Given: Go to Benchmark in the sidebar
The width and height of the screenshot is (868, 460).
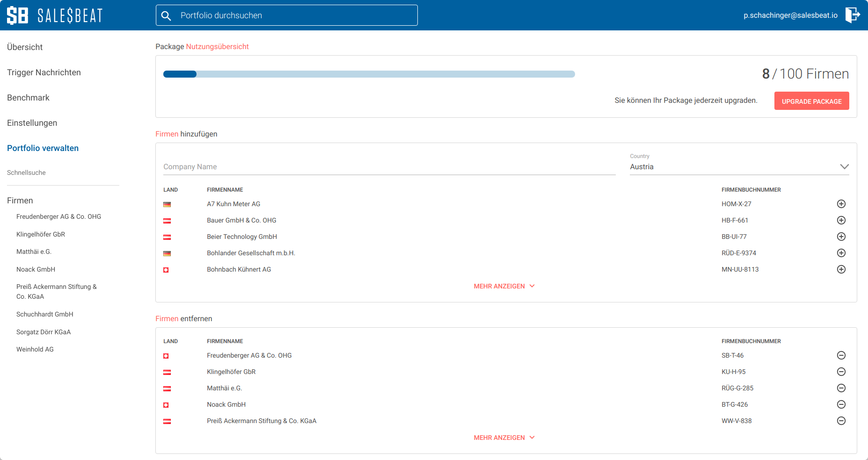Looking at the screenshot, I should pyautogui.click(x=28, y=98).
